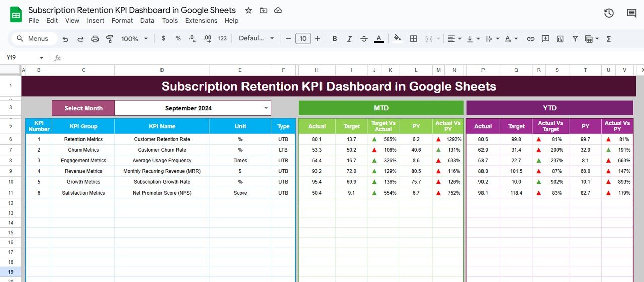Check cloud document status icon
Screen dimensions: 644x282
278,10
